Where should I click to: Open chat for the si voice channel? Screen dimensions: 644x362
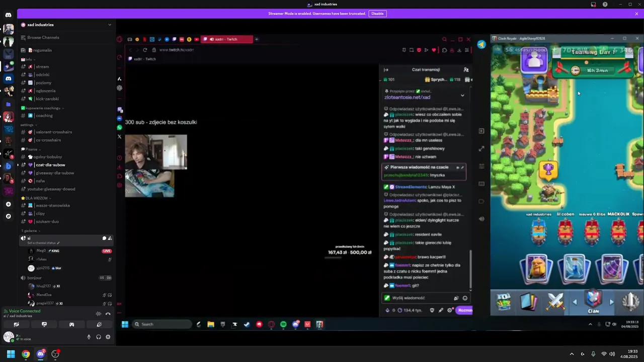click(x=104, y=238)
